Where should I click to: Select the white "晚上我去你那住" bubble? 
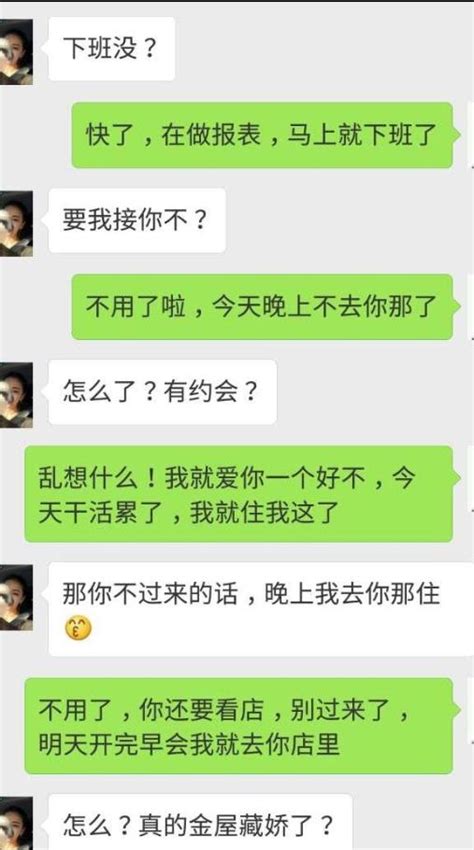[261, 609]
